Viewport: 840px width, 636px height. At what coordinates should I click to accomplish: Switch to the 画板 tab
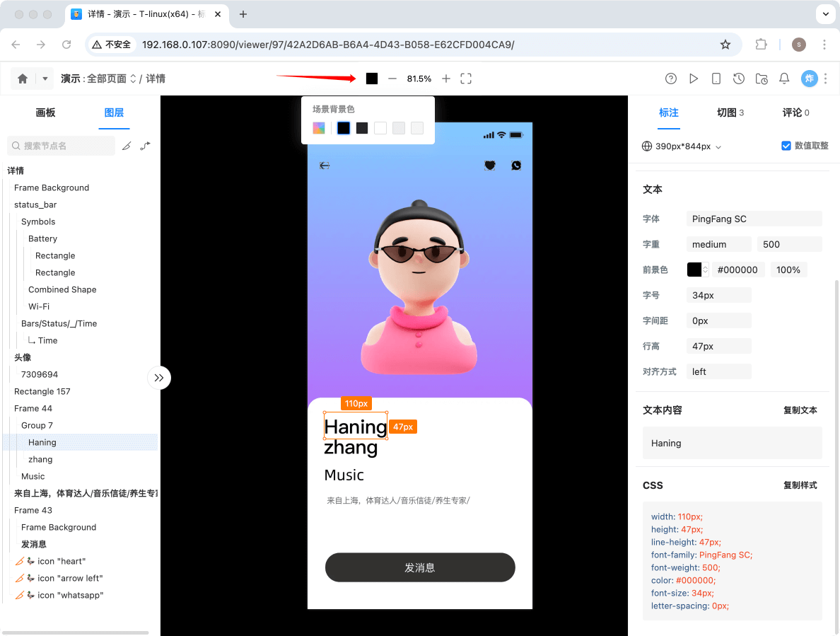tap(45, 112)
